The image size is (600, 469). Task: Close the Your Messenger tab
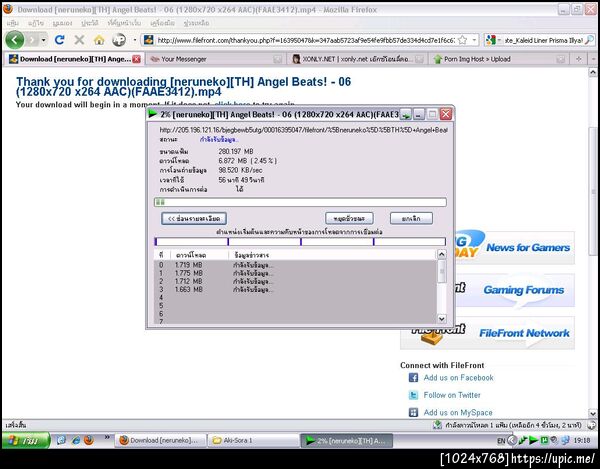[278, 59]
